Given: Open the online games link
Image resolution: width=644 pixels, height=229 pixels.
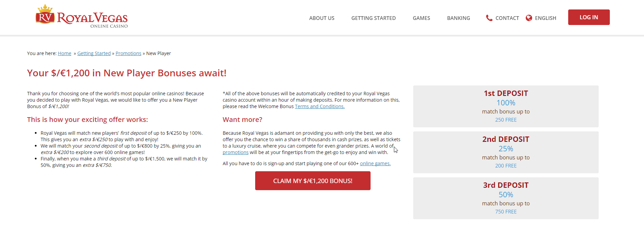Looking at the screenshot, I should [x=375, y=163].
